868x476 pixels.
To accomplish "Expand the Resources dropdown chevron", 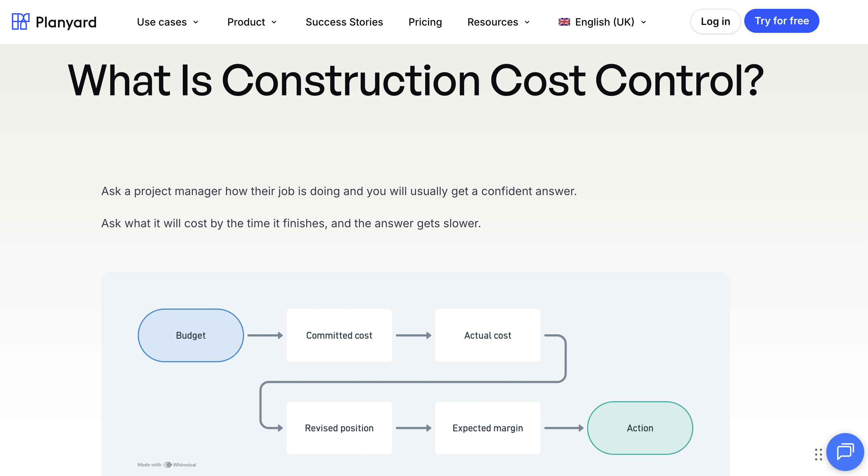I will click(527, 22).
